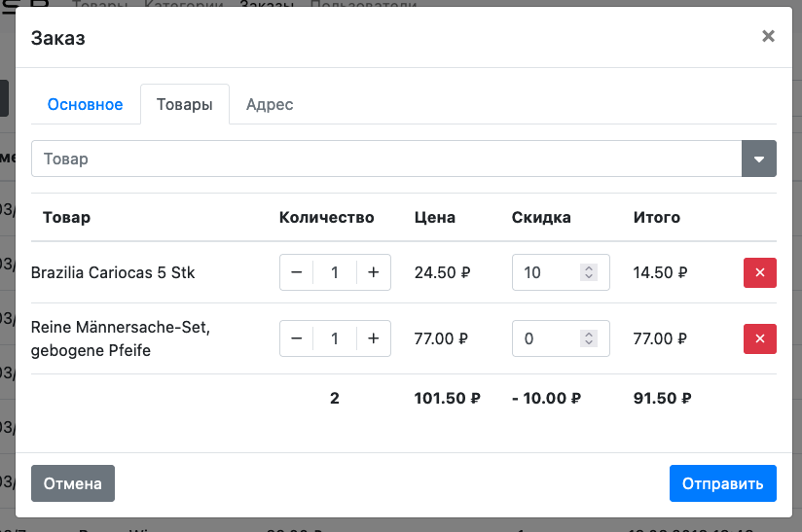Open the Адрес tab
802x532 pixels.
(x=270, y=105)
